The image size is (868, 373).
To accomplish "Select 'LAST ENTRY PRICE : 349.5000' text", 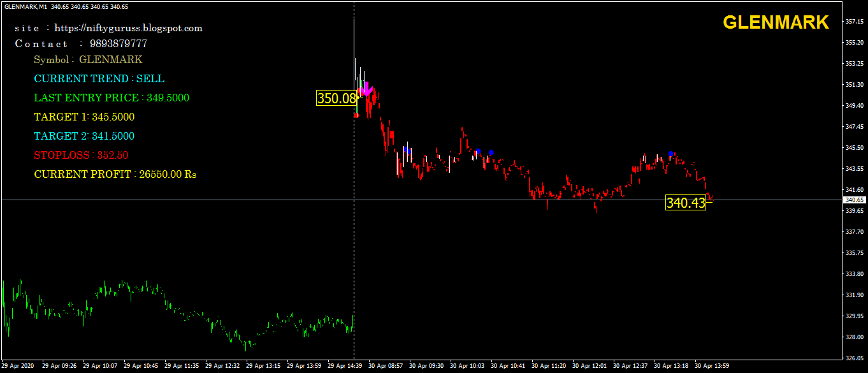I will (112, 98).
